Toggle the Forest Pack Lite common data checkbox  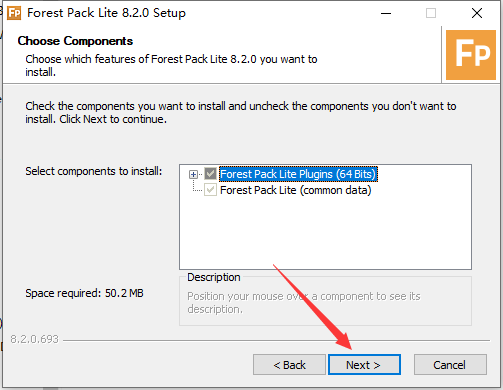210,190
